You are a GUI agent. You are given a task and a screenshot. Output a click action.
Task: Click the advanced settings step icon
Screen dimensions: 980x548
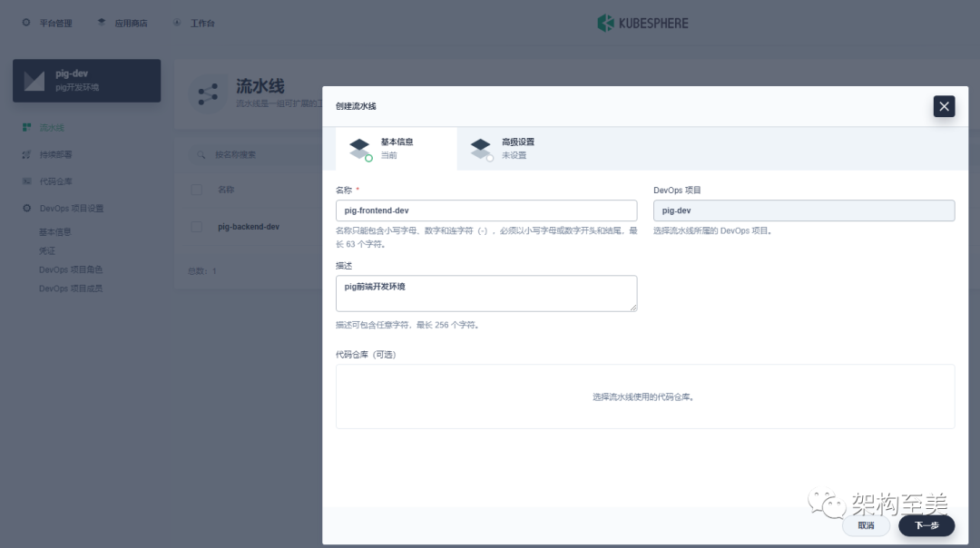[481, 150]
